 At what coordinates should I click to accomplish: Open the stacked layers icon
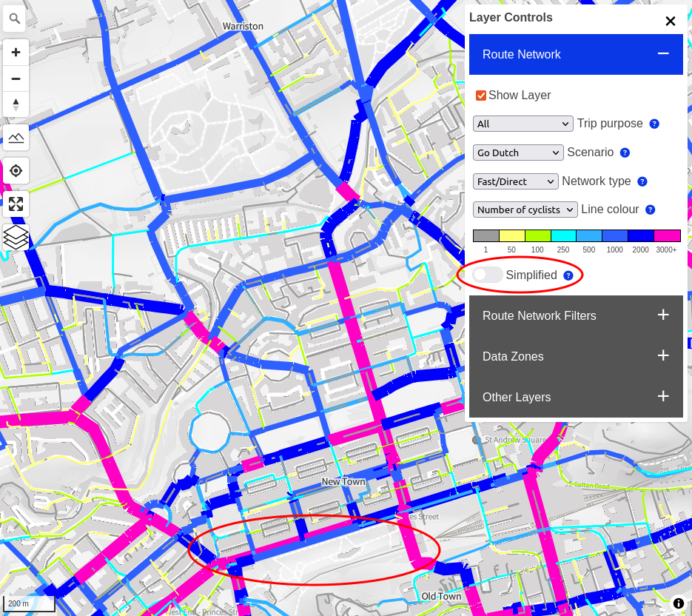(x=16, y=238)
